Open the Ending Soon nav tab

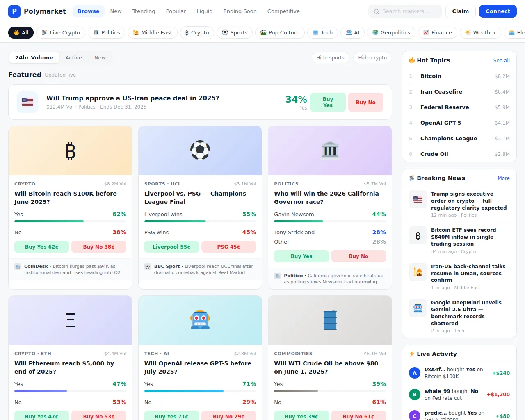click(240, 11)
